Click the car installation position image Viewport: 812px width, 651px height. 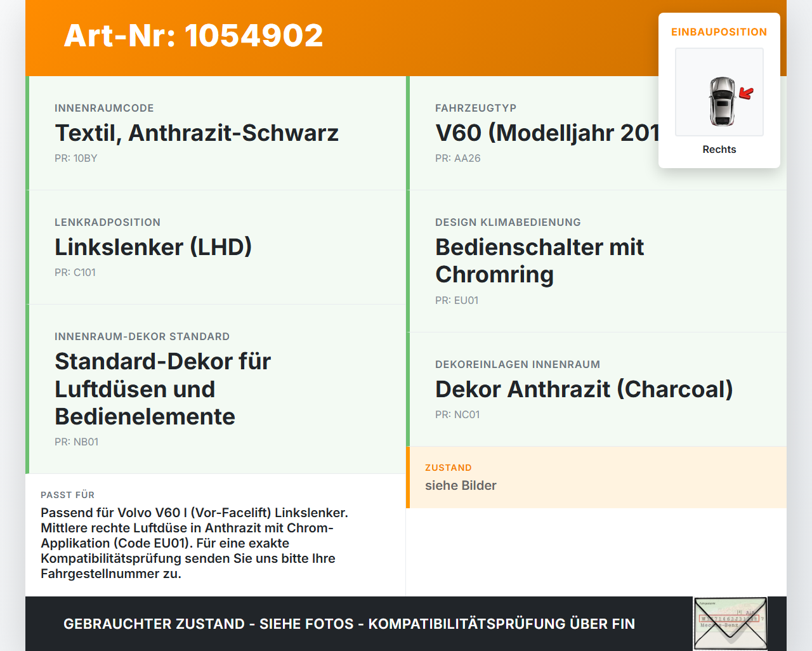[719, 92]
